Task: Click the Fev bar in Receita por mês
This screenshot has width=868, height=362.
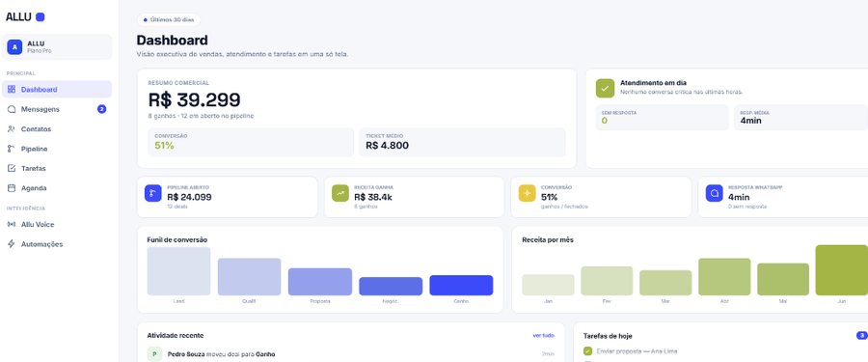Action: [x=607, y=281]
